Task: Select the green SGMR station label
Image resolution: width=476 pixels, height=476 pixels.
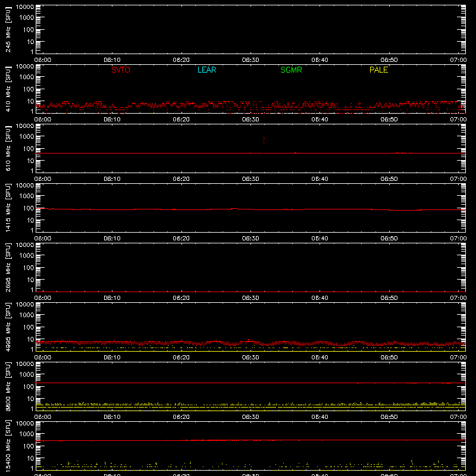Action: point(291,70)
